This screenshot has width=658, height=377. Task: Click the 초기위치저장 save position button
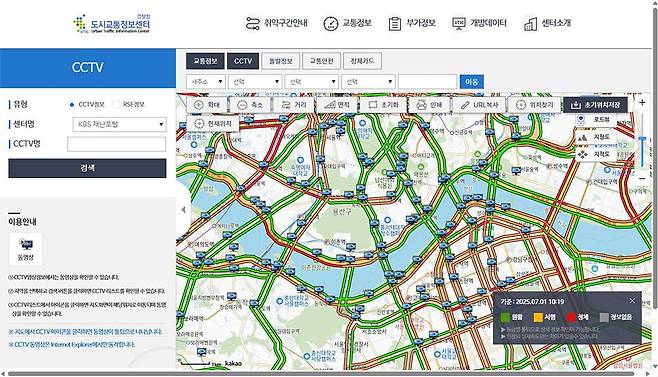(x=595, y=105)
